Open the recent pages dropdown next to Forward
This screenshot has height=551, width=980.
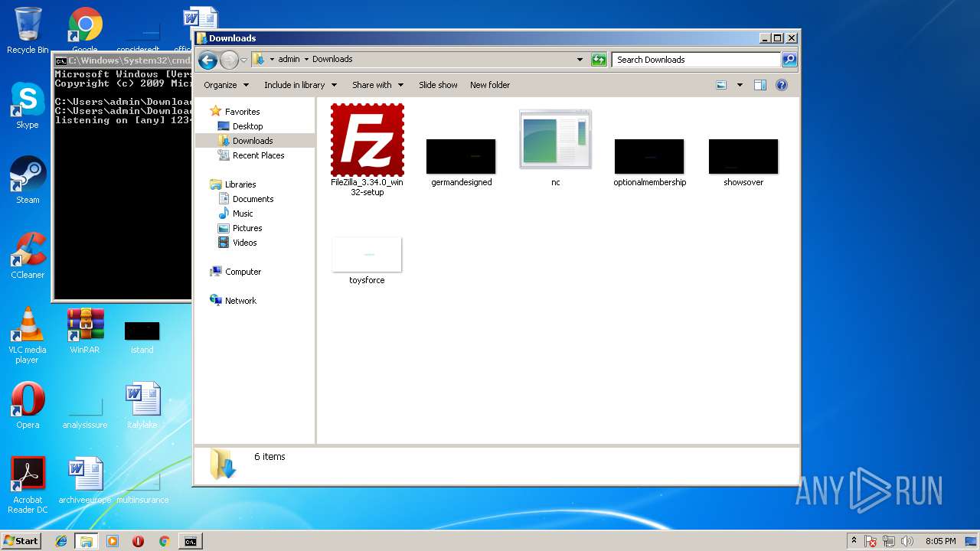click(244, 60)
